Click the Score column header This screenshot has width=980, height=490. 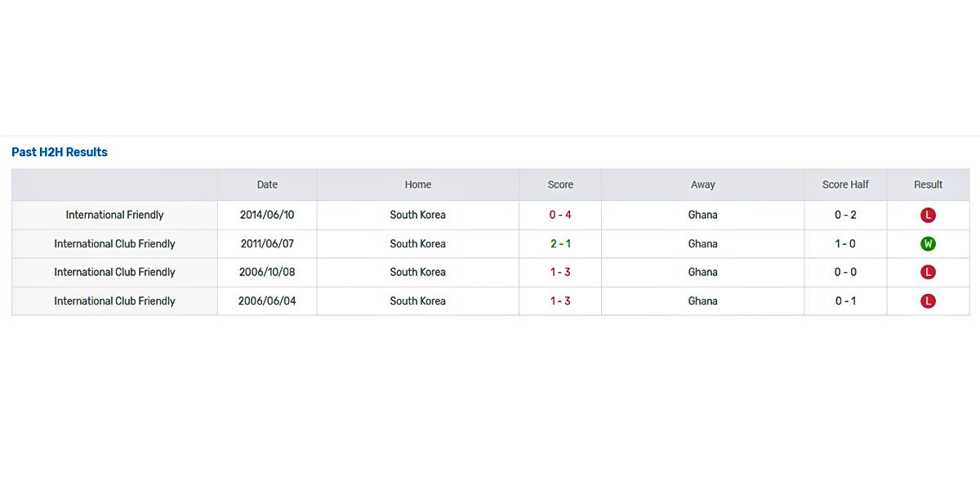pos(560,185)
